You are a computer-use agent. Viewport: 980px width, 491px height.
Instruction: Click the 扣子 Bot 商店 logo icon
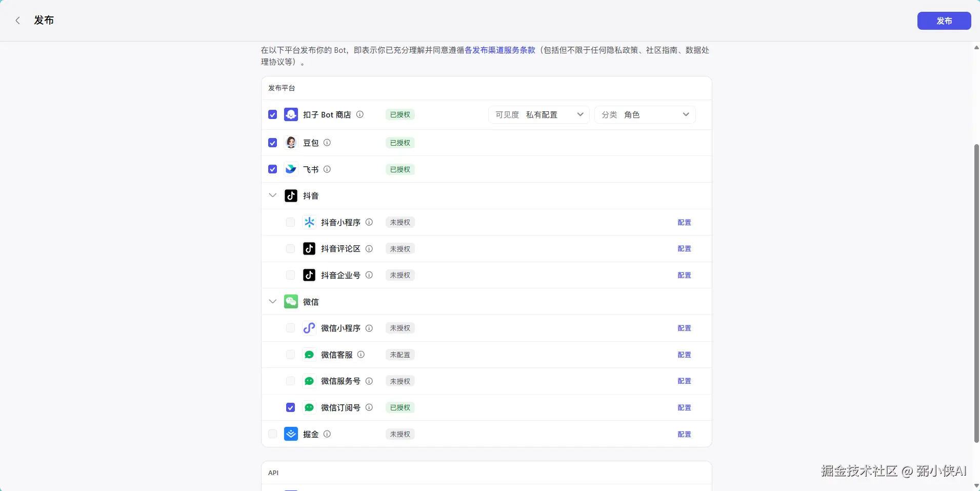tap(291, 114)
